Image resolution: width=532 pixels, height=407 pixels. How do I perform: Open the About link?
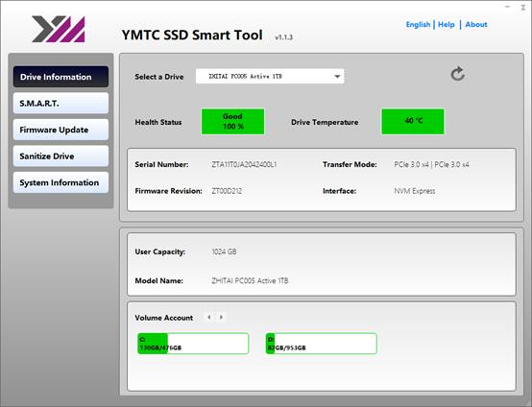476,24
